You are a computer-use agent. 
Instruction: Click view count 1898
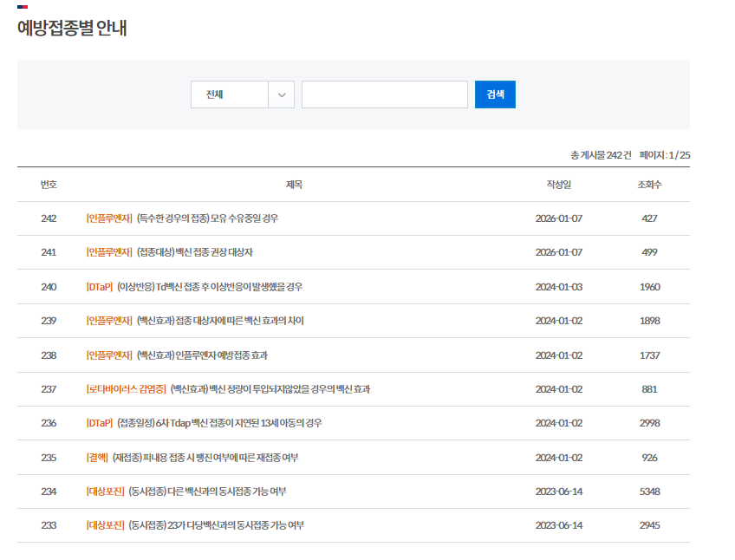650,321
